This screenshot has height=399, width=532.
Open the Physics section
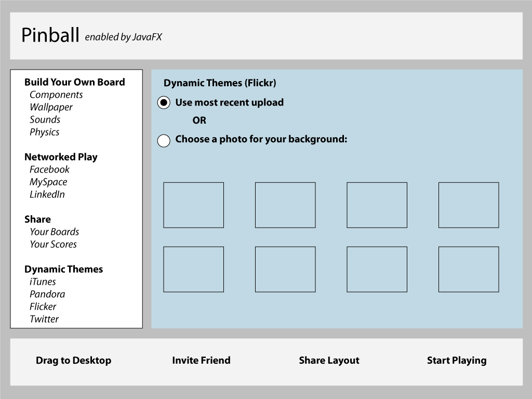point(44,132)
